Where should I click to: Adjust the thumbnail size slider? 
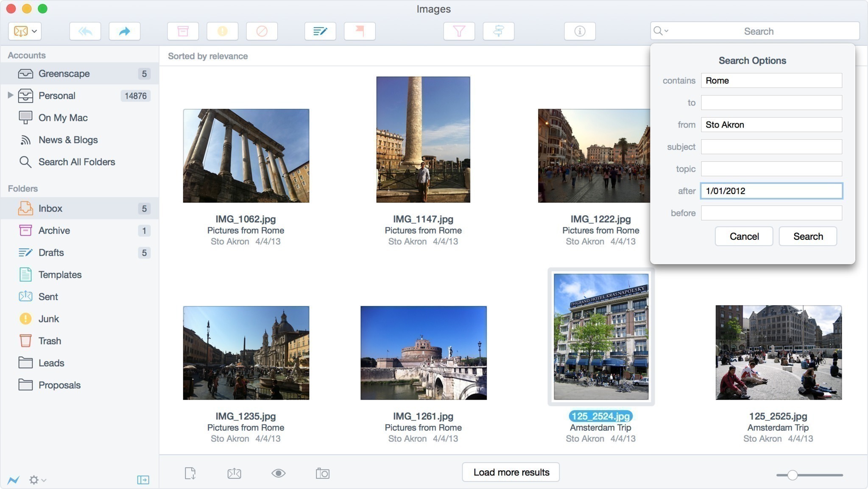pyautogui.click(x=793, y=475)
